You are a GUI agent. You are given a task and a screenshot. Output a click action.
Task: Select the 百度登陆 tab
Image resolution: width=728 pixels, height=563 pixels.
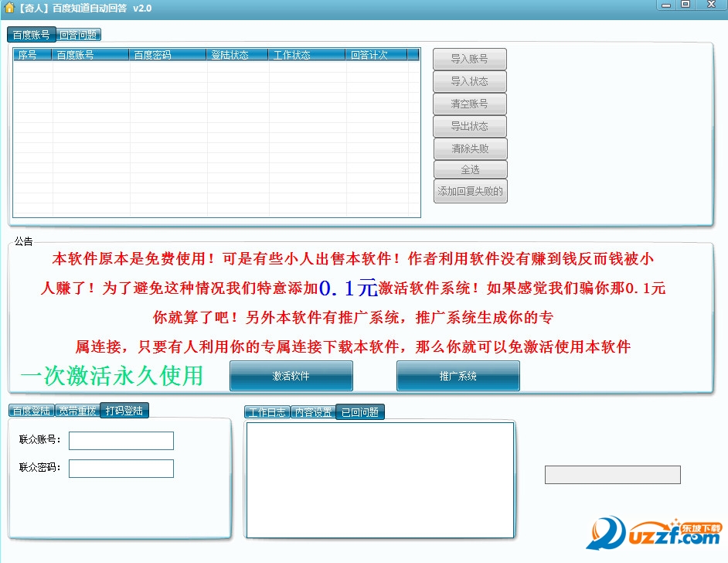32,411
